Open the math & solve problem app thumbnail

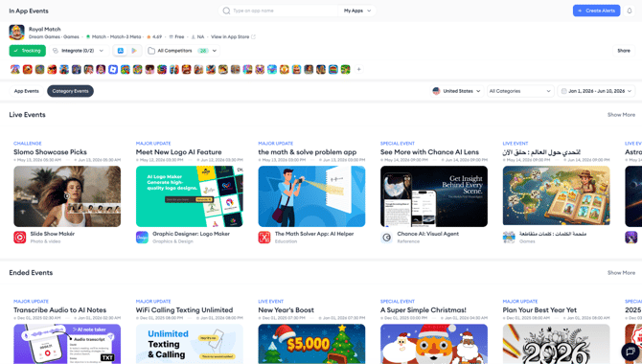coord(311,196)
